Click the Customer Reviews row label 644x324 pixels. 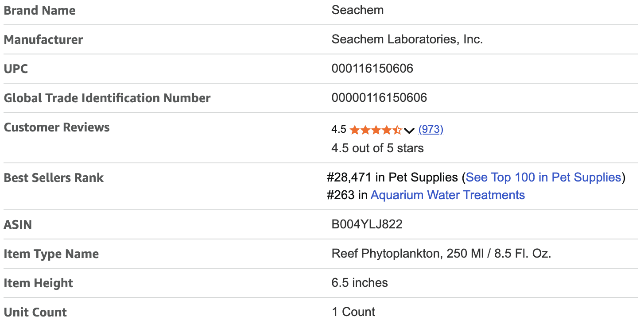[x=57, y=127]
